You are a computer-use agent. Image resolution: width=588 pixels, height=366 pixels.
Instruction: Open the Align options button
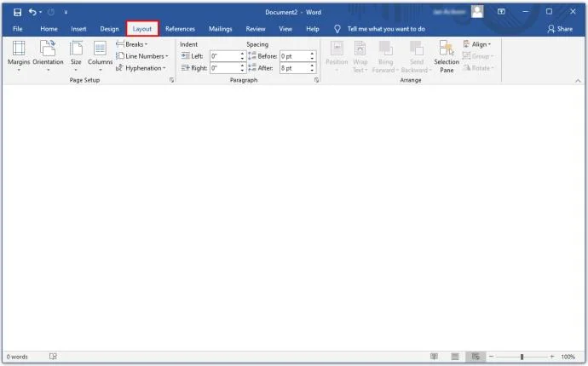pyautogui.click(x=477, y=44)
